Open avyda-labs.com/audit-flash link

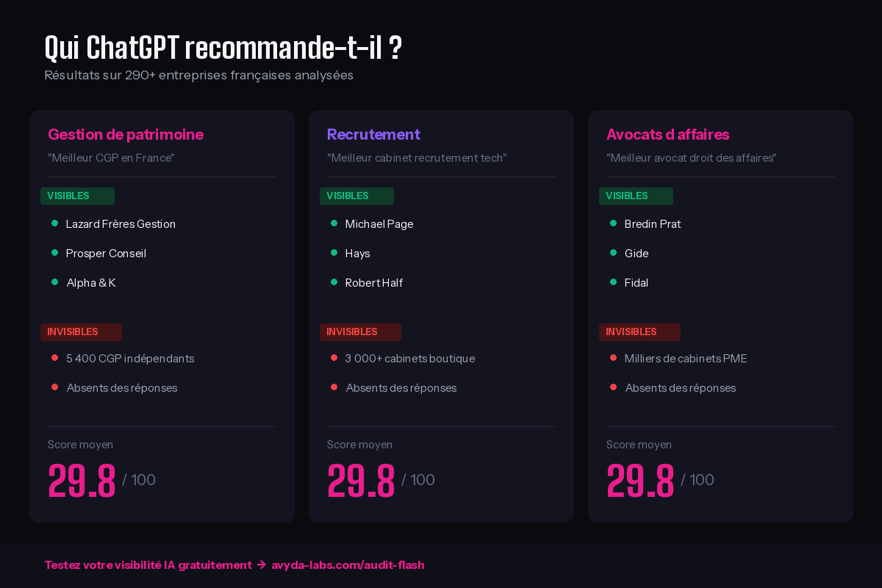pos(348,564)
